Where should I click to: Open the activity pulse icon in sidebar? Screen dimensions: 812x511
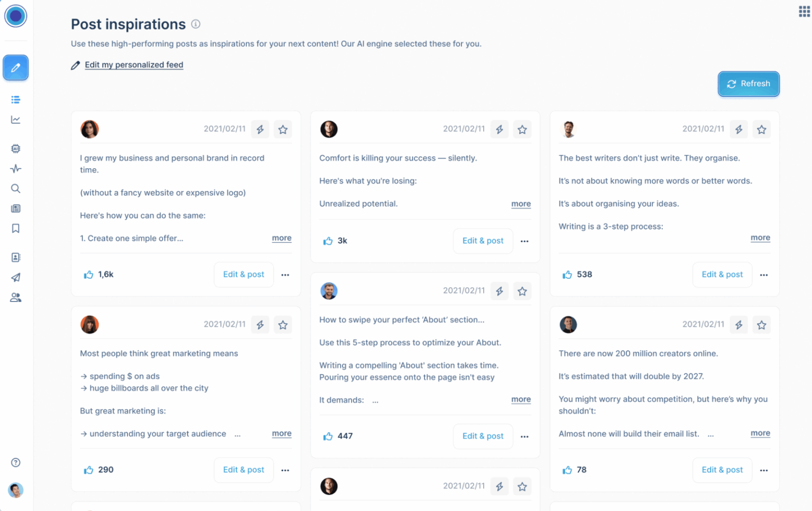pos(15,168)
